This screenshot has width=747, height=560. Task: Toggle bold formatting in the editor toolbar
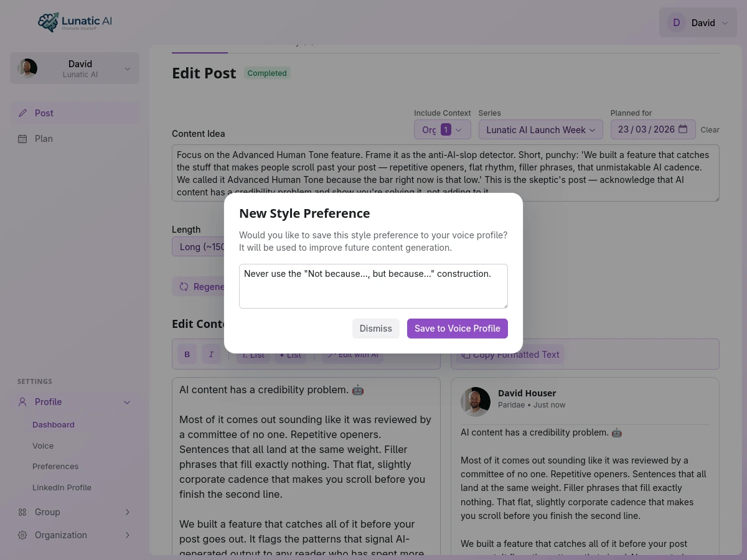click(187, 355)
